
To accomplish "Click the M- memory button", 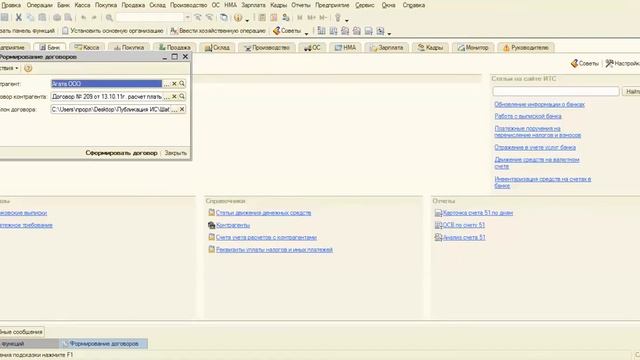I will pos(323,18).
